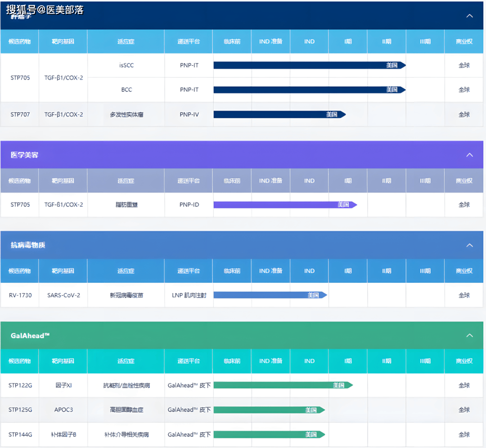Select the isSCC indication cell
The height and width of the screenshot is (448, 486).
tap(126, 65)
